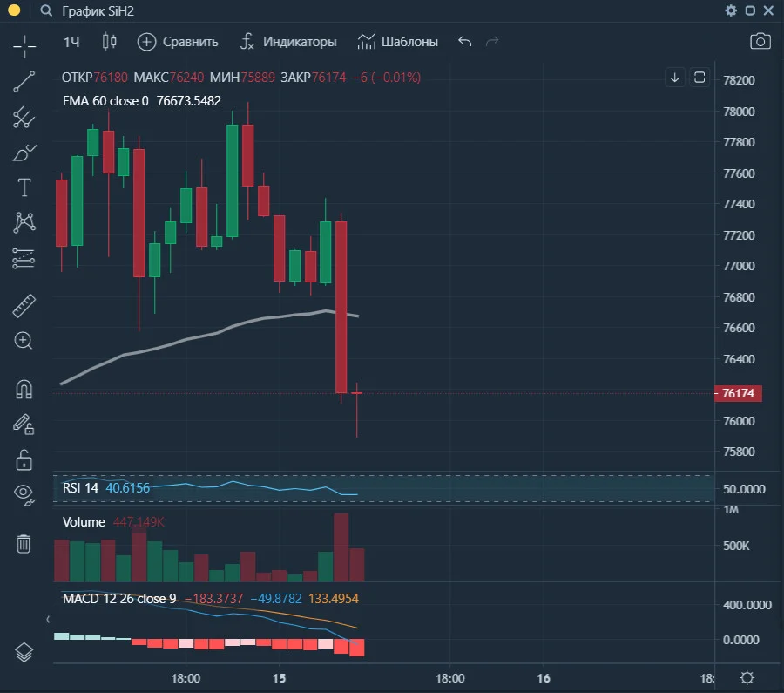Image resolution: width=784 pixels, height=693 pixels.
Task: Open the chart patterns tool
Action: 24,222
